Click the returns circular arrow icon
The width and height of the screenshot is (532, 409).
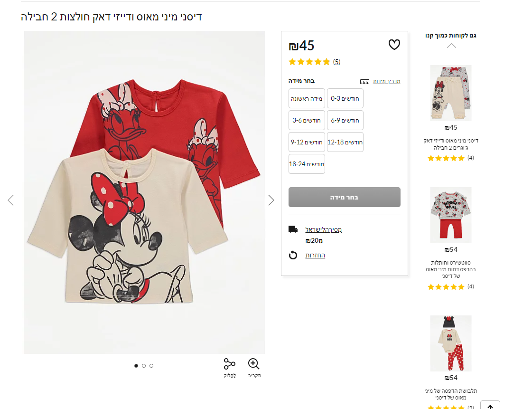[293, 256]
